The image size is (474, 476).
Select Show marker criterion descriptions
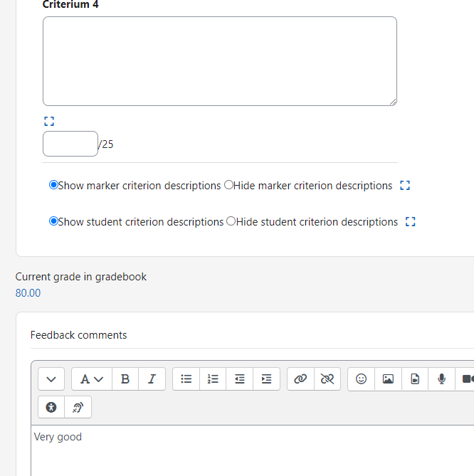pos(53,184)
